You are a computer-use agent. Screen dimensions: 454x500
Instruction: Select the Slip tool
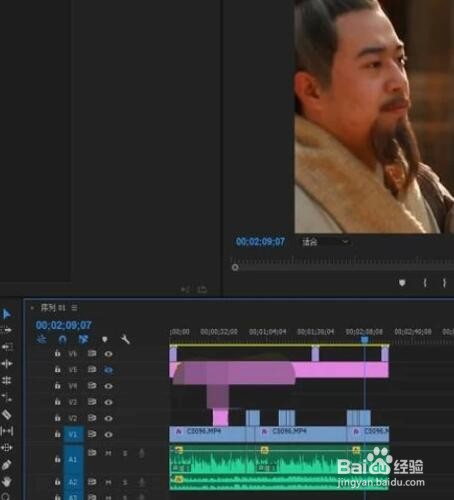point(7,431)
